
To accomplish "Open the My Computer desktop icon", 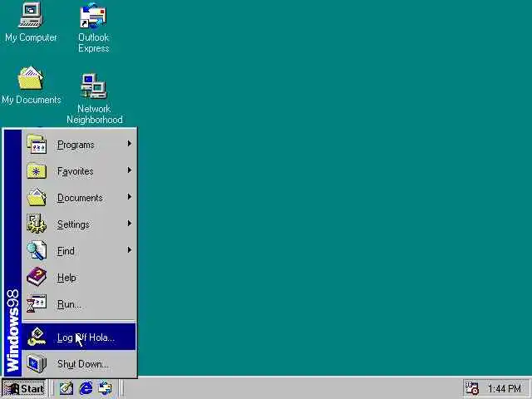I will (31, 22).
